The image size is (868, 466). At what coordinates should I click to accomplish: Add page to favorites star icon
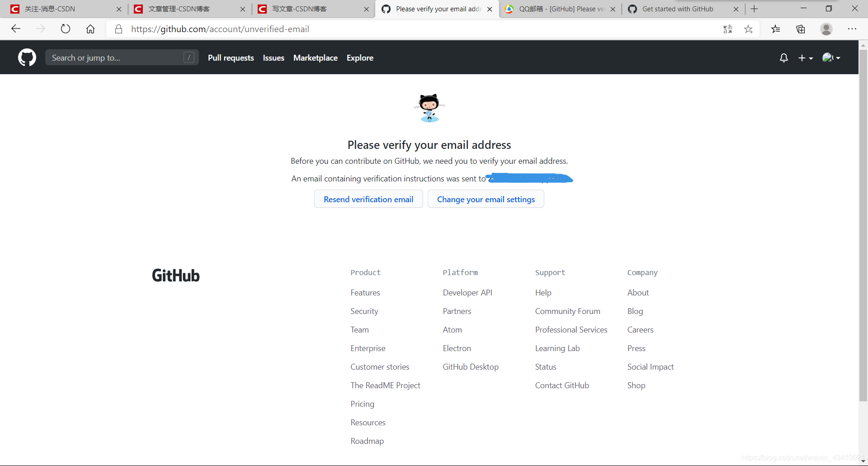point(749,29)
